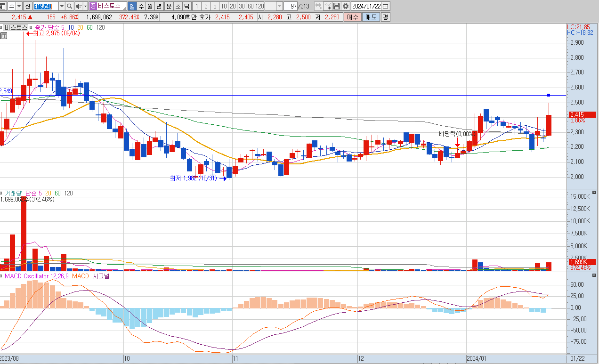Click the 비스토스 chart label button
The width and height of the screenshot is (599, 364).
click(x=16, y=27)
